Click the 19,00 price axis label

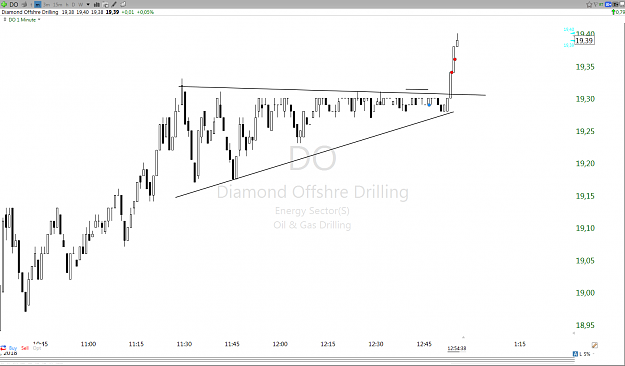[585, 293]
